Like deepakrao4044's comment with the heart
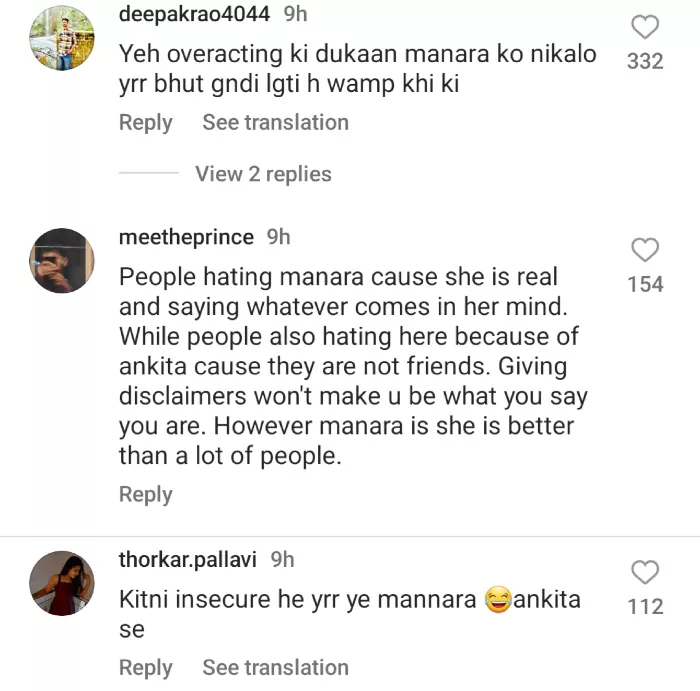This screenshot has height=691, width=700. (x=645, y=27)
